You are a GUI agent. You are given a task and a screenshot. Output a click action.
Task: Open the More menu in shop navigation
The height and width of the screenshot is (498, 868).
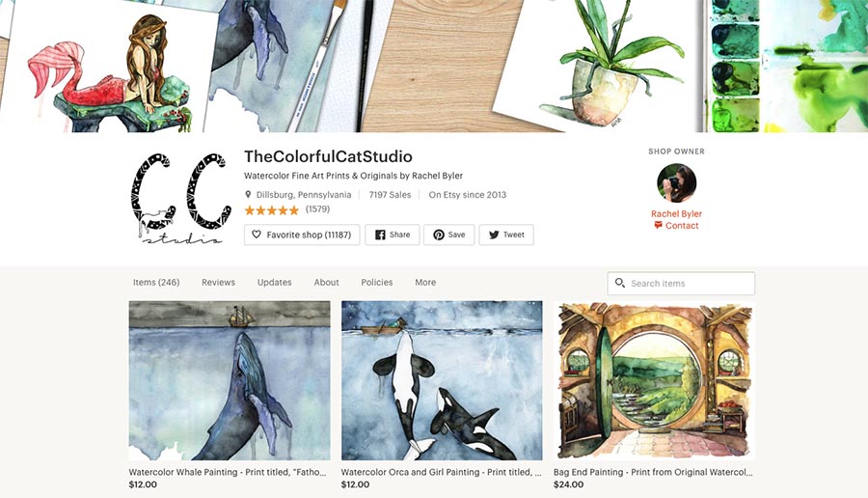[425, 282]
